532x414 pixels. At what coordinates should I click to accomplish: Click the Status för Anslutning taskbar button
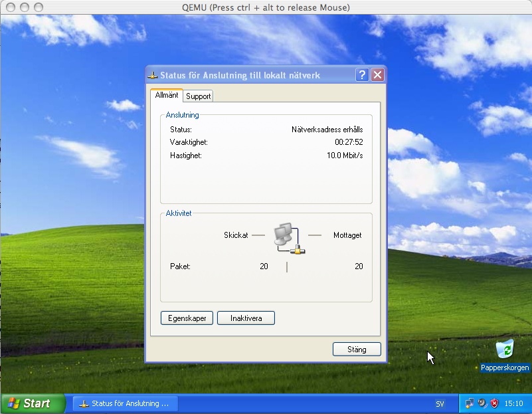(126, 403)
